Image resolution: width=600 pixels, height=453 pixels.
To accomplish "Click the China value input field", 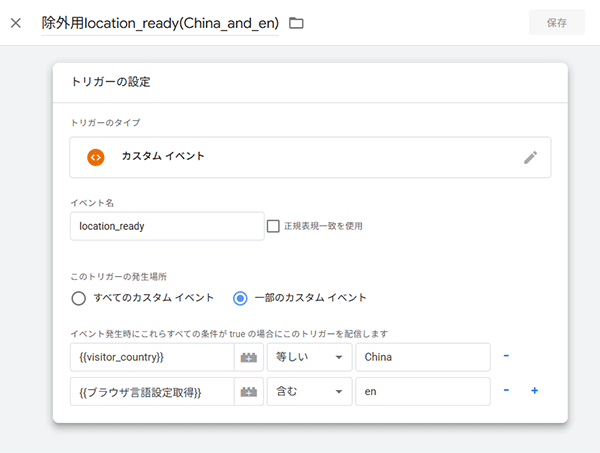I will point(422,357).
